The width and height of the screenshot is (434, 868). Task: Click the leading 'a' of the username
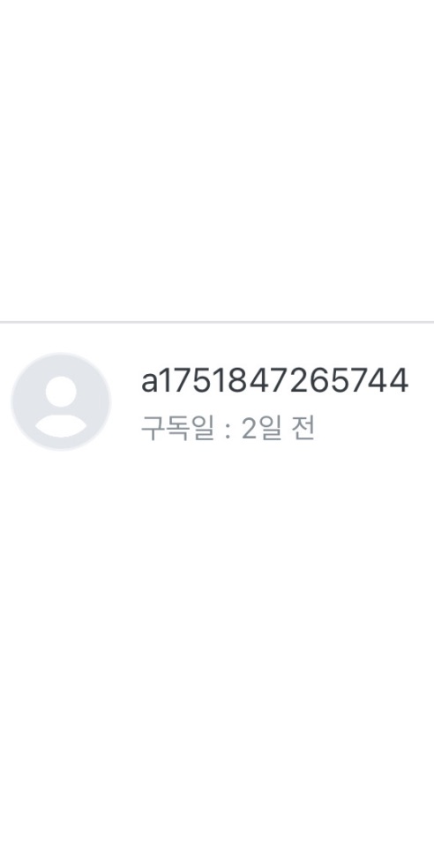149,384
